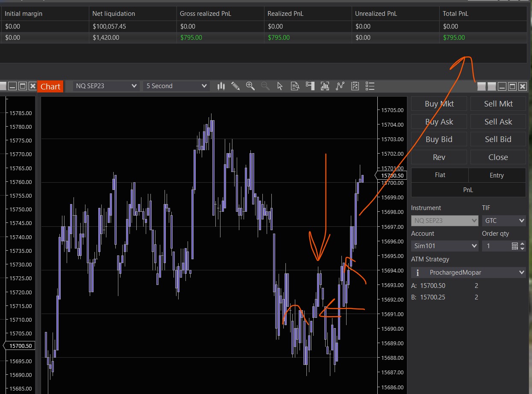532x394 pixels.
Task: Open the chart style bars icon
Action: click(x=221, y=86)
